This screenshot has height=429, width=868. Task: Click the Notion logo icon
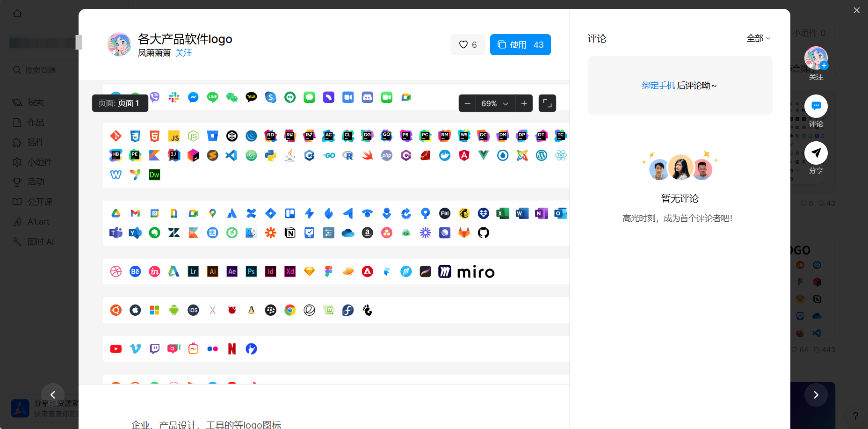click(x=290, y=233)
